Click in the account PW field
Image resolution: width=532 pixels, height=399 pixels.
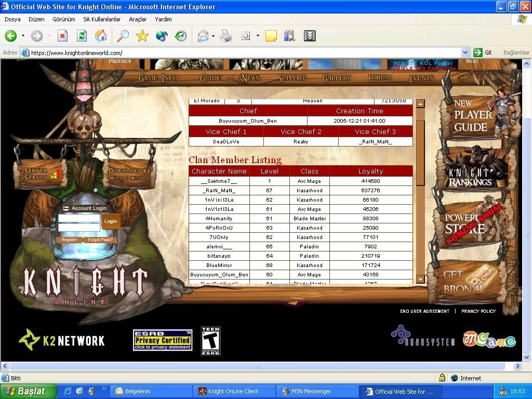coord(79,228)
